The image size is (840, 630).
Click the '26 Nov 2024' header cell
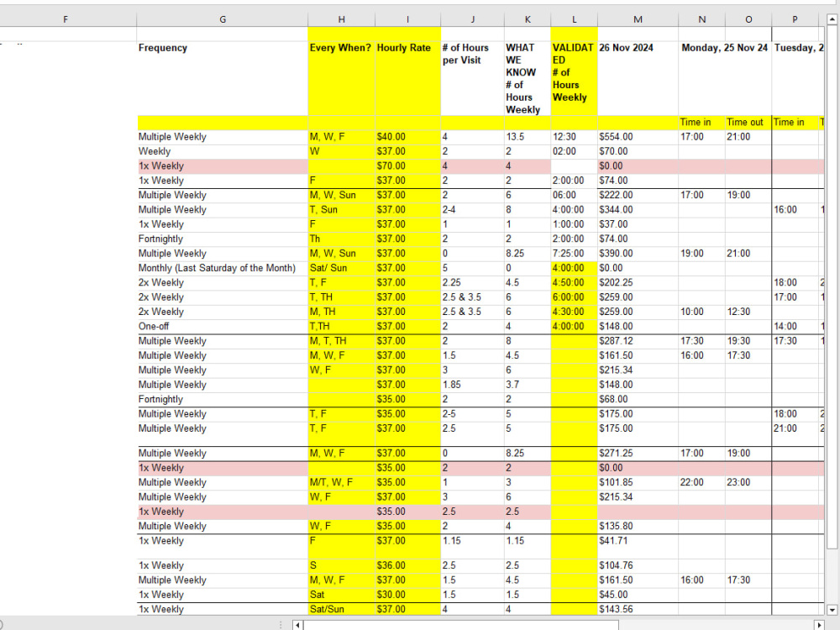pos(638,78)
